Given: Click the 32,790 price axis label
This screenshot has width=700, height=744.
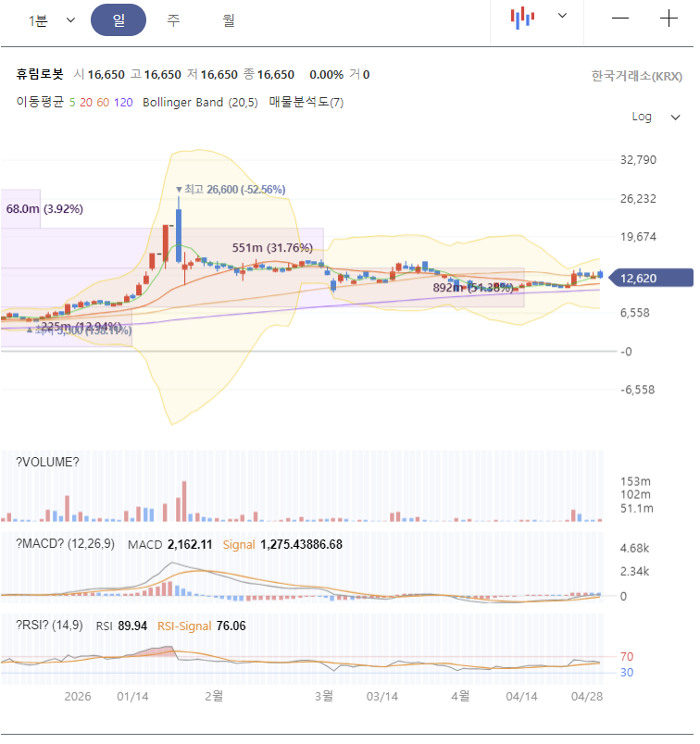Looking at the screenshot, I should [638, 160].
